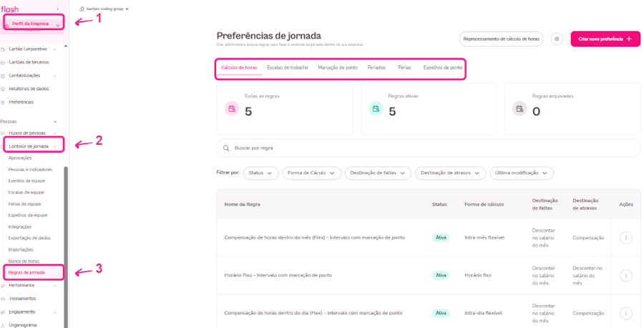The image size is (644, 328).
Task: Open actions menu for Intra-dia flexível rule
Action: point(625,313)
